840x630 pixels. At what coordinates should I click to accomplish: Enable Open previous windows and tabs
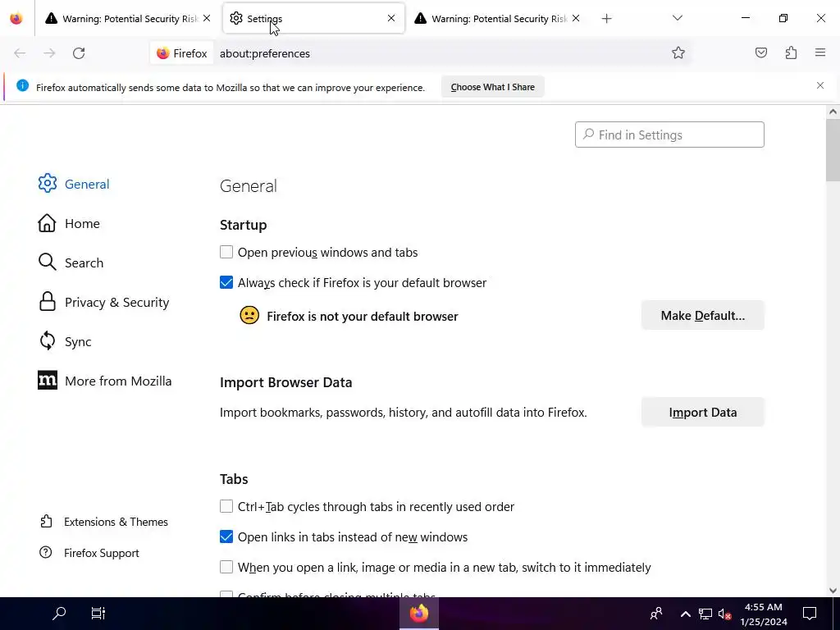226,252
